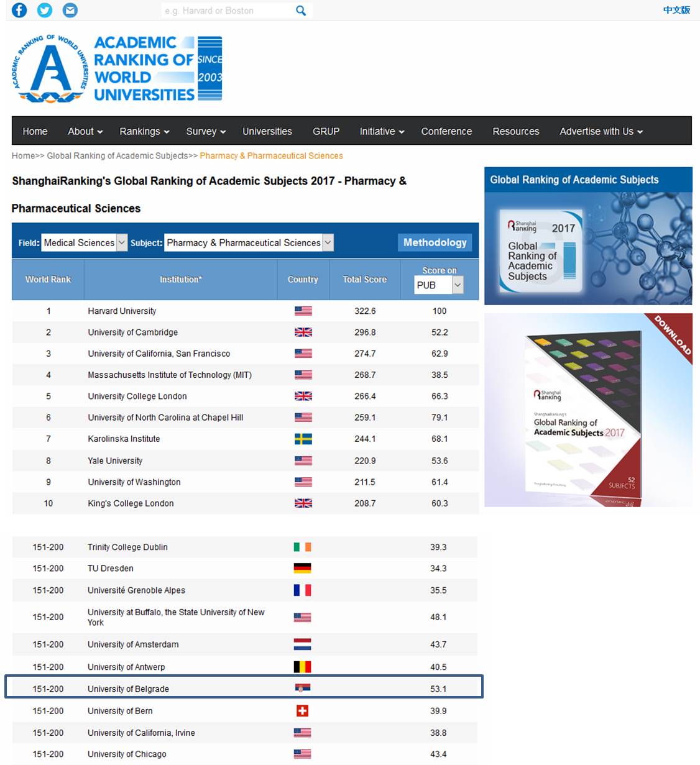This screenshot has width=700, height=765.
Task: Go to Home in the navigation bar
Action: (x=35, y=131)
